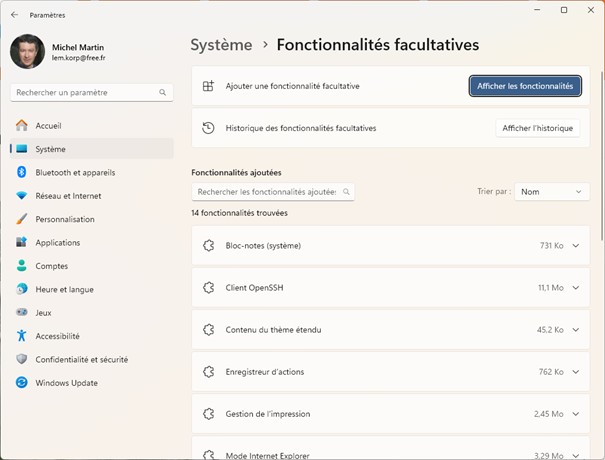Open the Trier par Nom dropdown
Screen dimensions: 605x460
(552, 191)
